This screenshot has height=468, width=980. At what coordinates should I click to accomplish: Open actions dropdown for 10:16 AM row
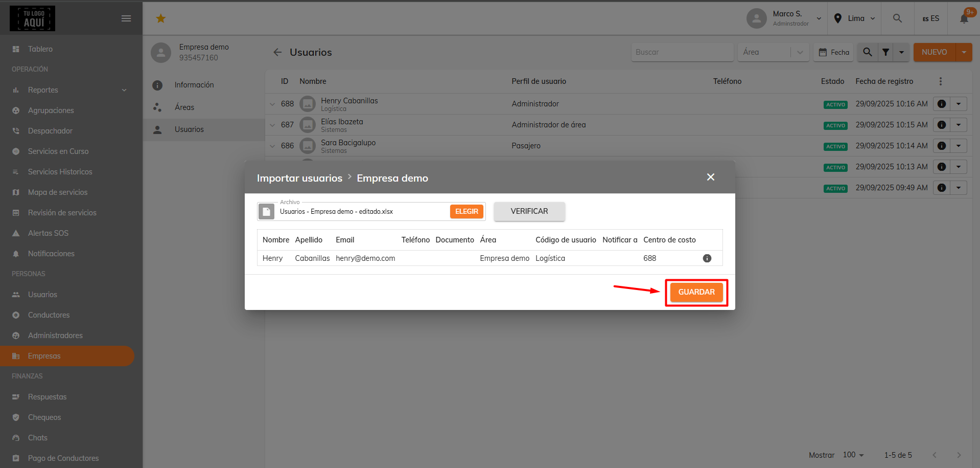[959, 104]
